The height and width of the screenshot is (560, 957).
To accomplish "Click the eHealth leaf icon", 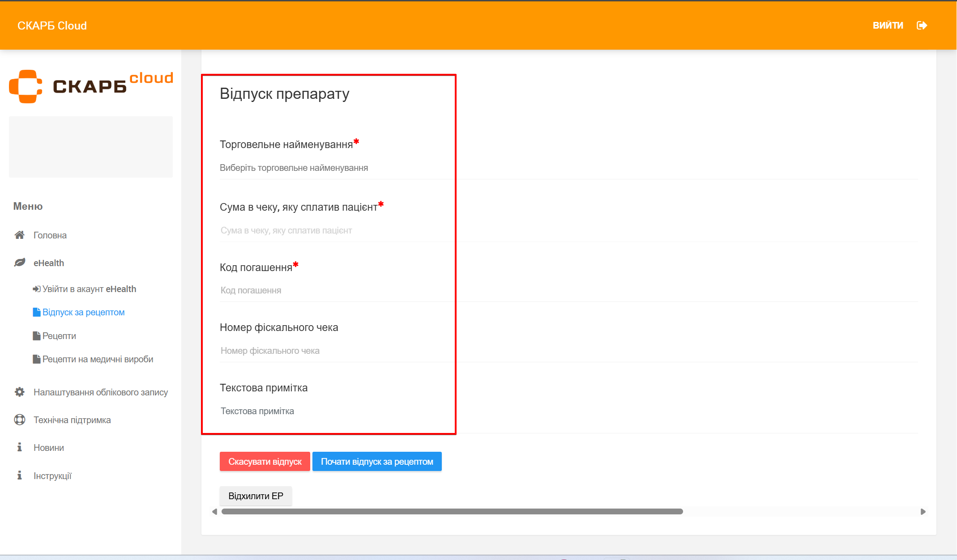I will [x=19, y=263].
